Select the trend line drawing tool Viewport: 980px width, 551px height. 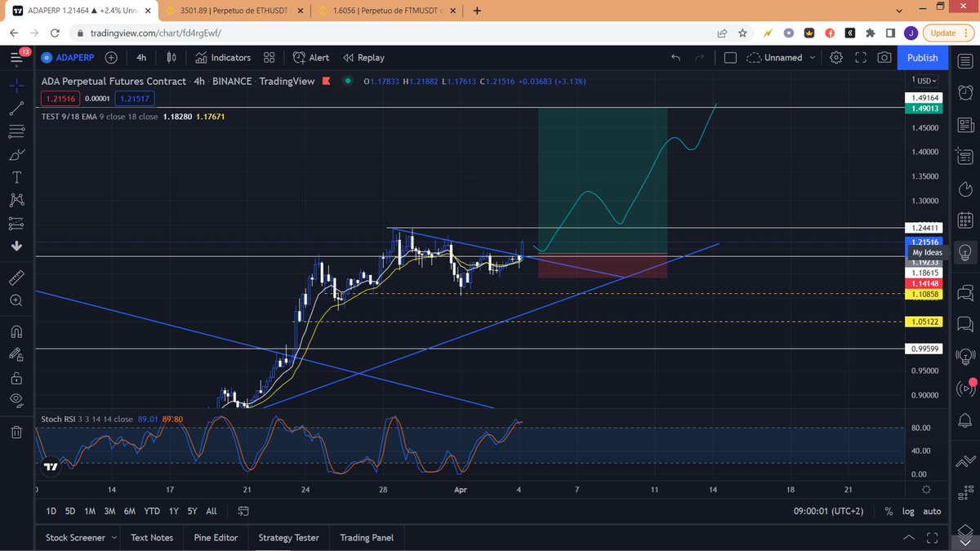[16, 109]
